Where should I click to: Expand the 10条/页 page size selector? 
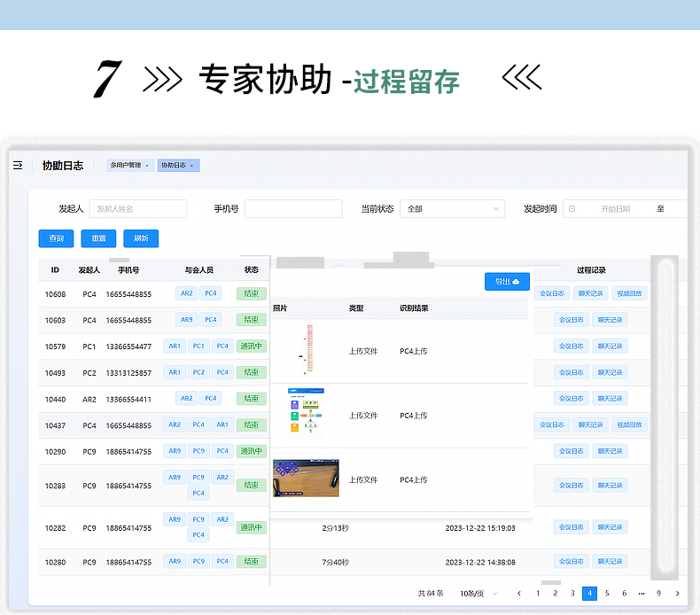pyautogui.click(x=478, y=593)
